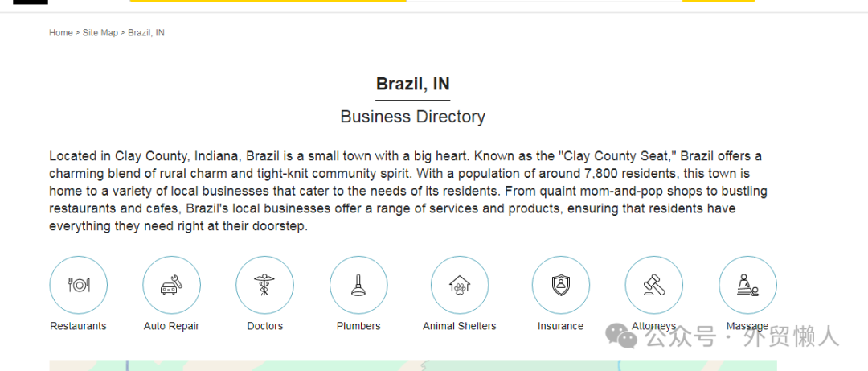Click the Plumbers text link
The width and height of the screenshot is (868, 371).
pyautogui.click(x=358, y=326)
